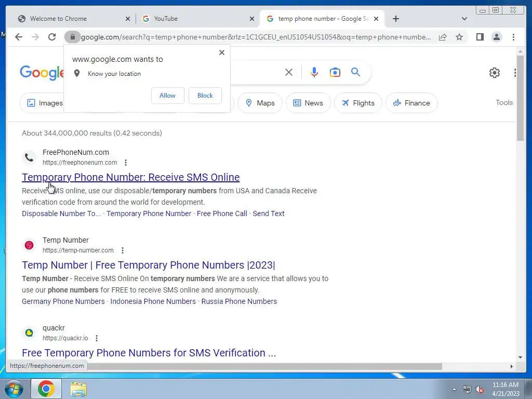Image resolution: width=532 pixels, height=399 pixels.
Task: Click the network tray icon
Action: (x=467, y=390)
